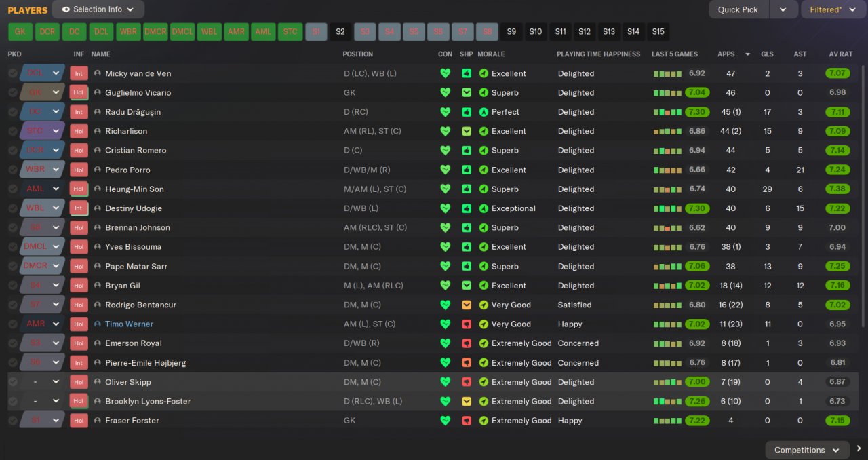Viewport: 868px width, 460px height.
Task: Open AMR position selector for Timo Werner
Action: coord(42,324)
